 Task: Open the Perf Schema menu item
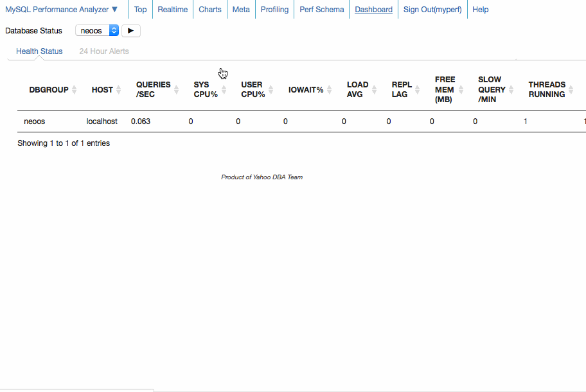pos(321,9)
